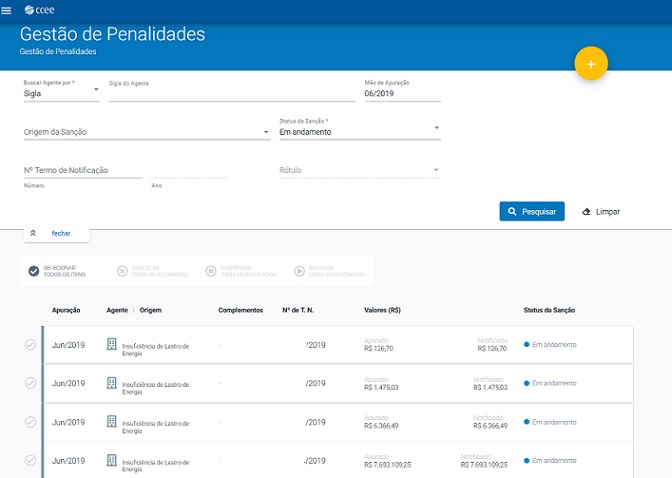Expand Origem da Sanção dropdown
This screenshot has height=478, width=672.
[146, 132]
